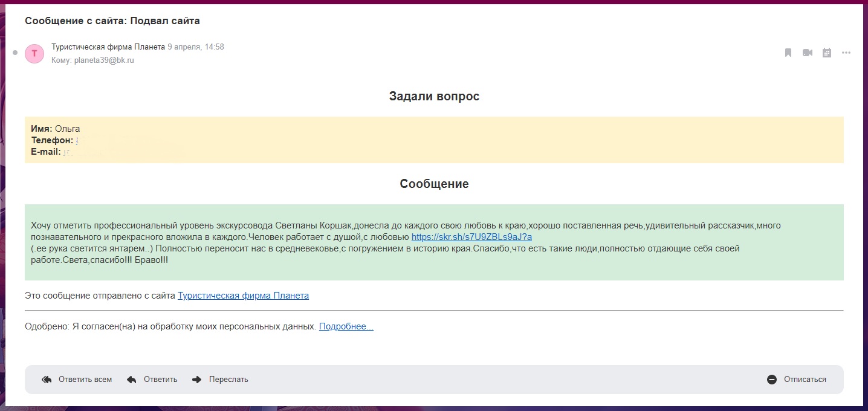Screen dimensions: 868x411
Task: Click the Unsubscribe button
Action: (797, 380)
